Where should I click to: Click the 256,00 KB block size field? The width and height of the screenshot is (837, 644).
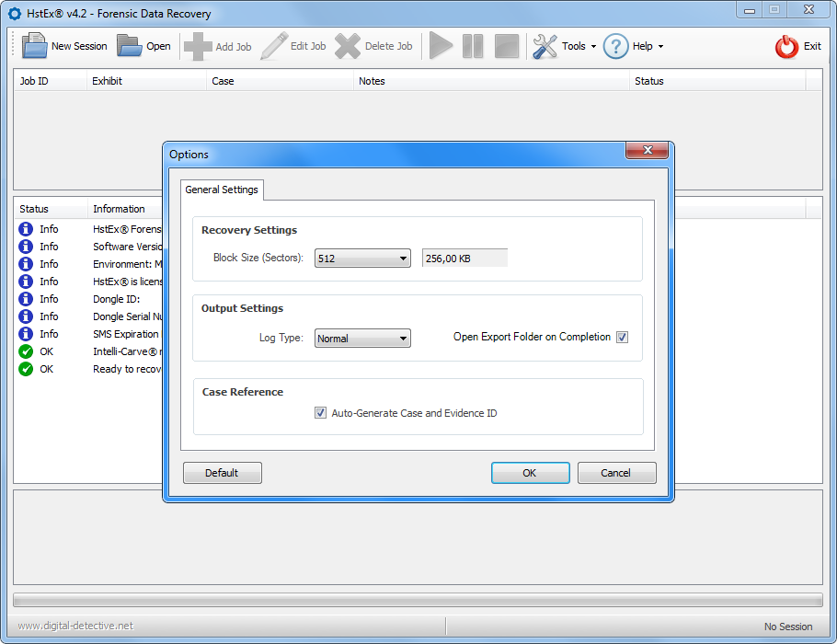[x=464, y=259]
